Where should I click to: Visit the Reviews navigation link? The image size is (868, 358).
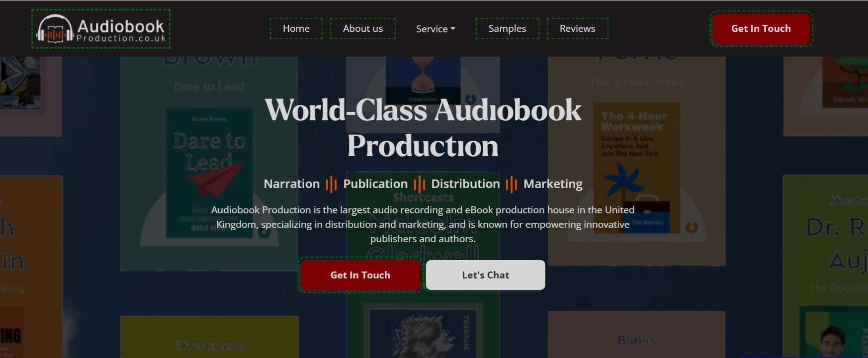(x=577, y=28)
